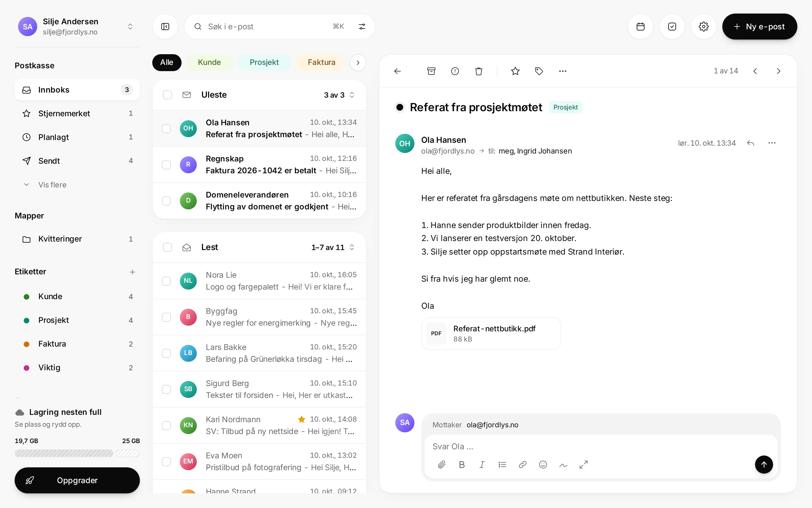Open the calendar icon button
The height and width of the screenshot is (508, 812).
640,27
